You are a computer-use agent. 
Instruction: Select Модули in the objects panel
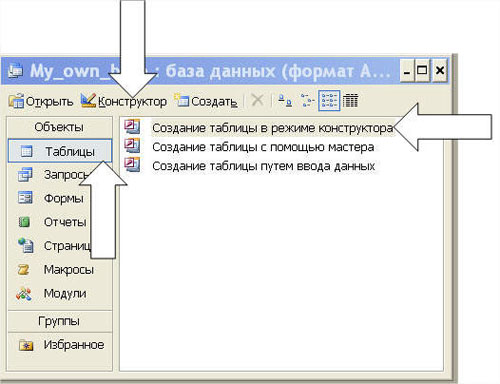coord(60,293)
